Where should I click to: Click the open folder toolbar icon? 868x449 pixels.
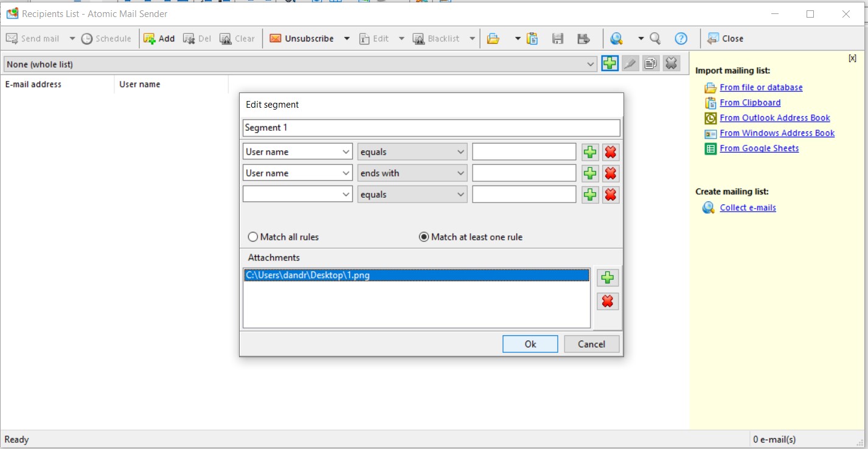pos(493,38)
